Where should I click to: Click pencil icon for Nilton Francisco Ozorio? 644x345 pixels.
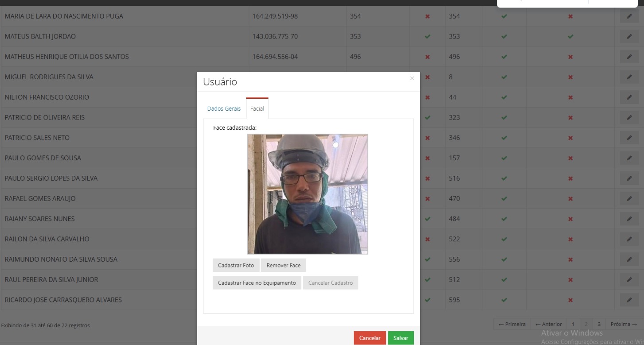(629, 97)
